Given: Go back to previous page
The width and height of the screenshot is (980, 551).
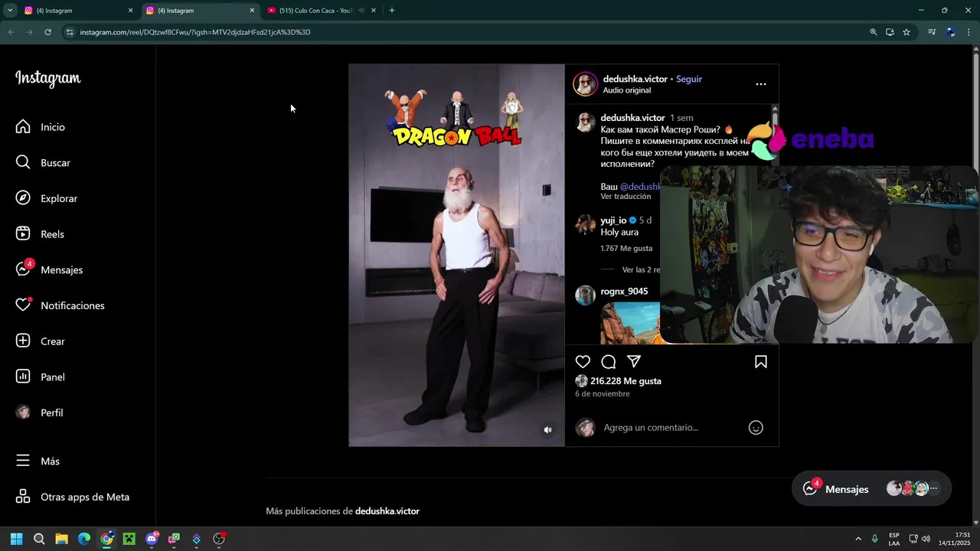Looking at the screenshot, I should click(x=11, y=32).
